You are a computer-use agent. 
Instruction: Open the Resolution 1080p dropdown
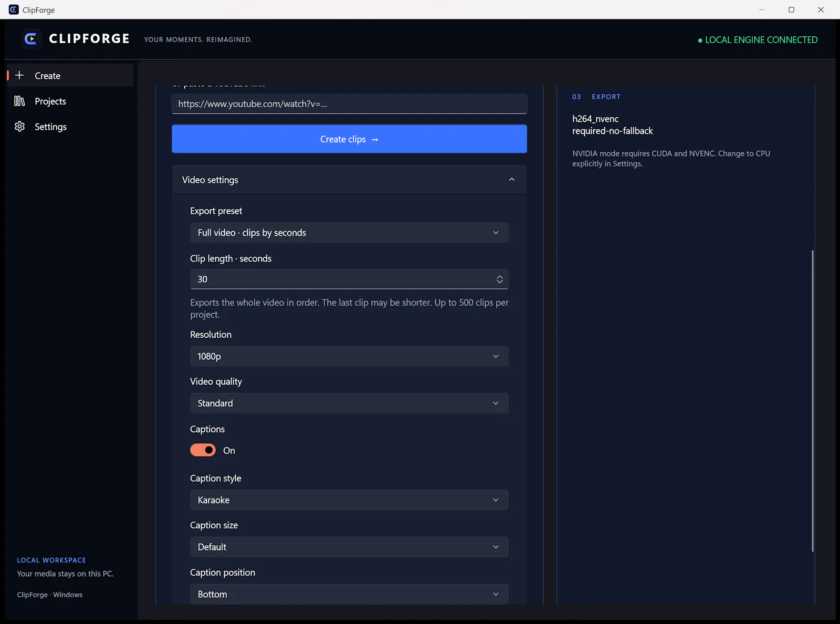349,356
